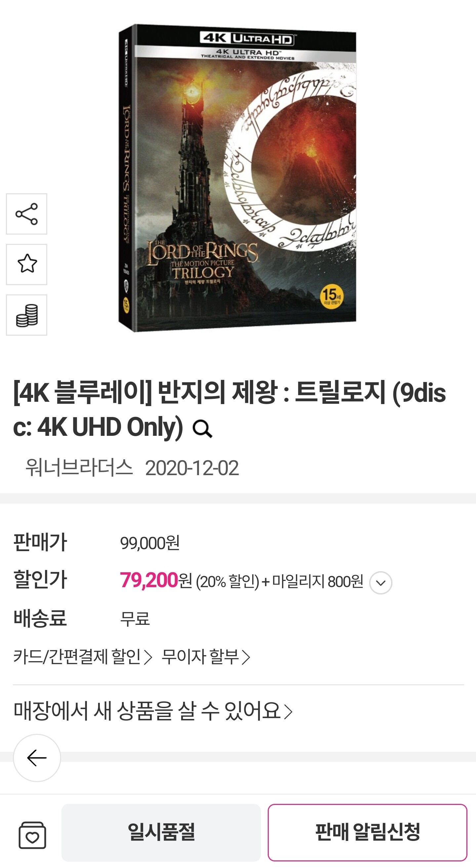Tap the 15세 rating badge on cover
The image size is (476, 868).
pos(332,296)
